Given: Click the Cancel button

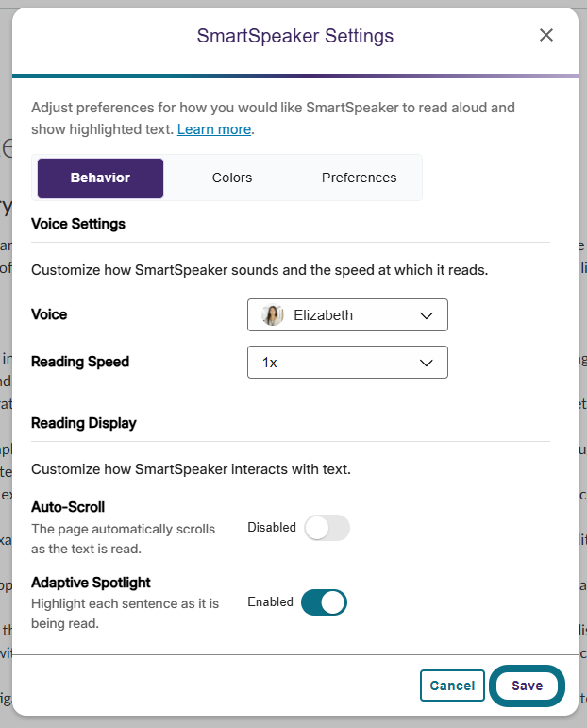Looking at the screenshot, I should point(452,686).
